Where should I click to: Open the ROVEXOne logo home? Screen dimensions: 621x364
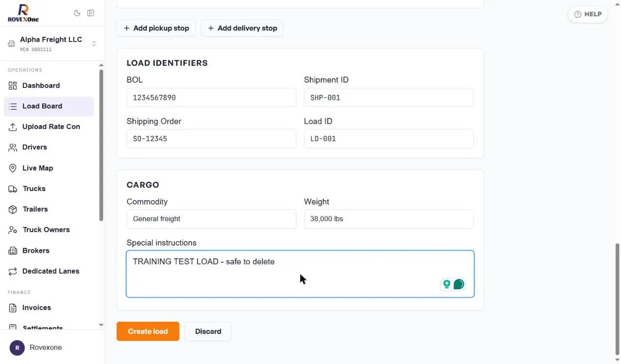23,13
